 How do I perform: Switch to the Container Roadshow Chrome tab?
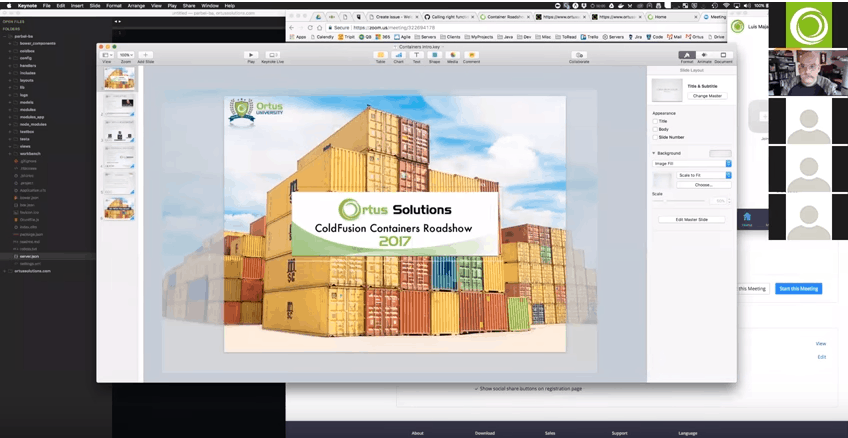[503, 17]
